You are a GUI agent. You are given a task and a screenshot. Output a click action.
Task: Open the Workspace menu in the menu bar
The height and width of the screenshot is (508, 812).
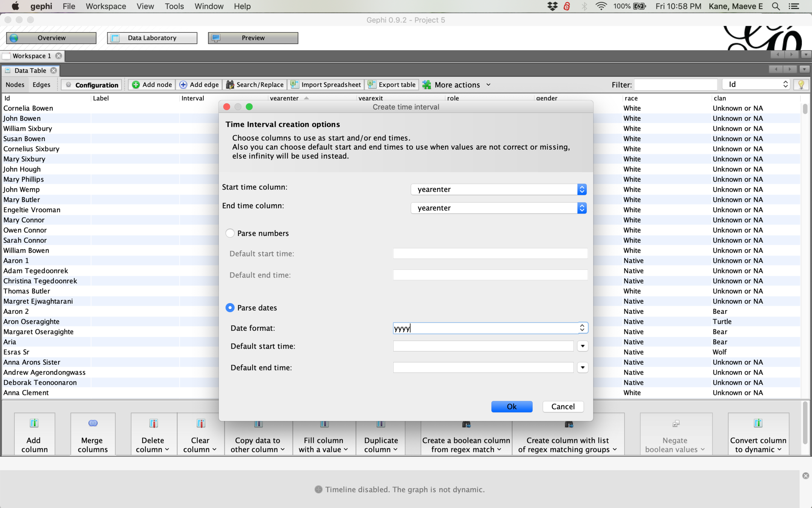pos(106,6)
